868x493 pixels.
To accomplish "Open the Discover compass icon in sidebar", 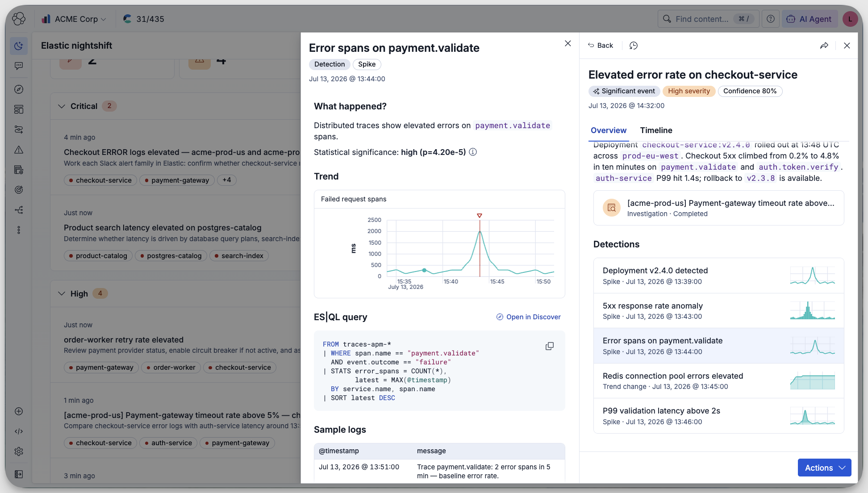I will click(19, 89).
